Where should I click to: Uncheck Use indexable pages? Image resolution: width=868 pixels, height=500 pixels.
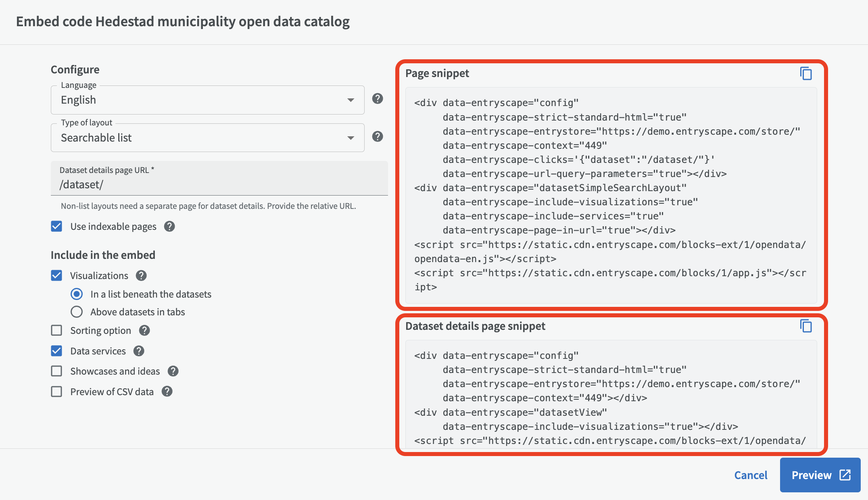[56, 227]
